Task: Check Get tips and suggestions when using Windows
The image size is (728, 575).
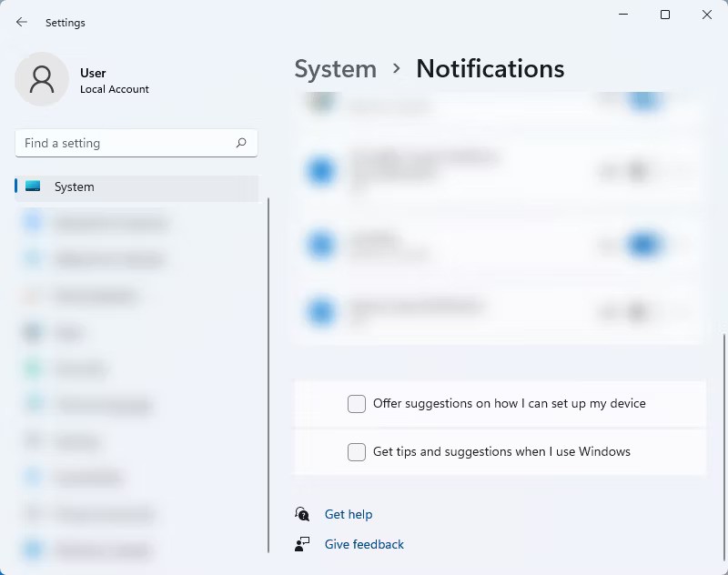Action: point(357,452)
